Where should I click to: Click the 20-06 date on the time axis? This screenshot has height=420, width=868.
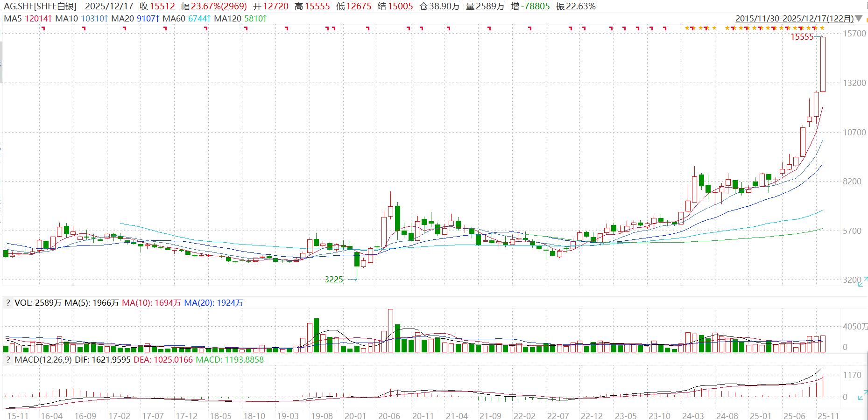(x=389, y=416)
